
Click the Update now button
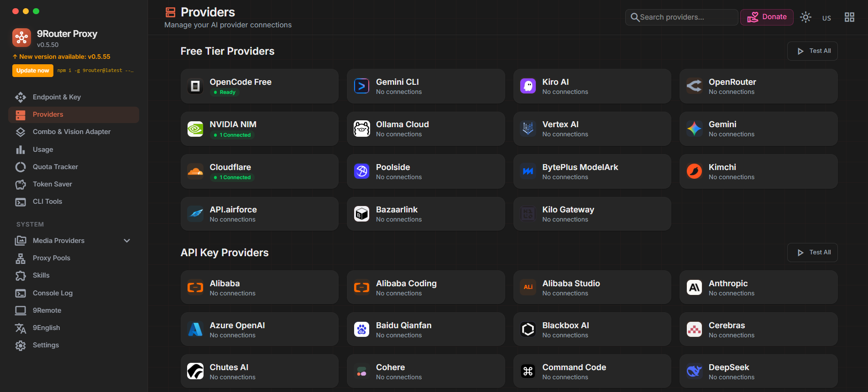click(33, 71)
